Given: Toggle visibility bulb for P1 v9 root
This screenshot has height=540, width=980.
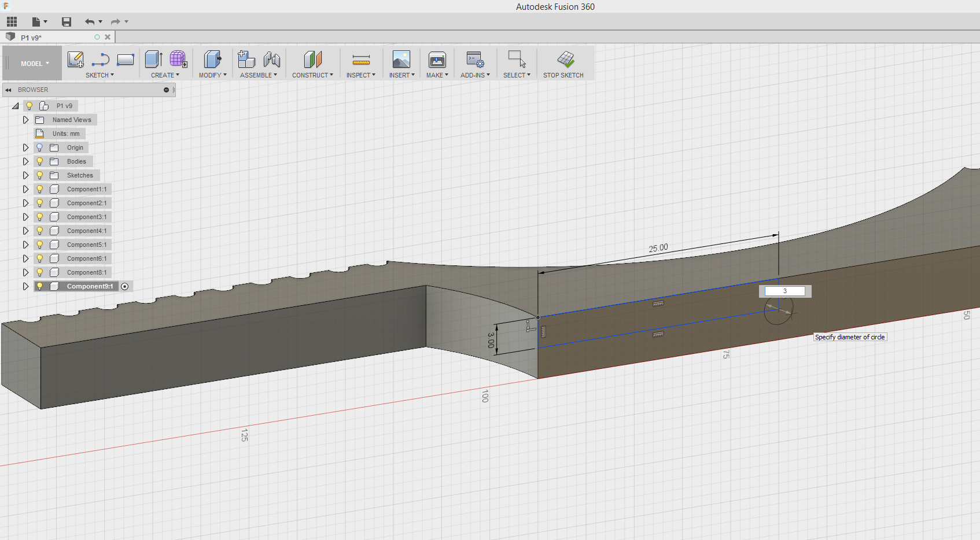Looking at the screenshot, I should coord(29,106).
